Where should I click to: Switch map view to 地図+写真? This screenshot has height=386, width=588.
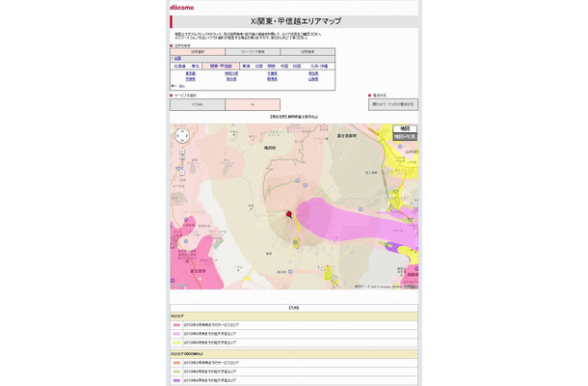click(405, 137)
